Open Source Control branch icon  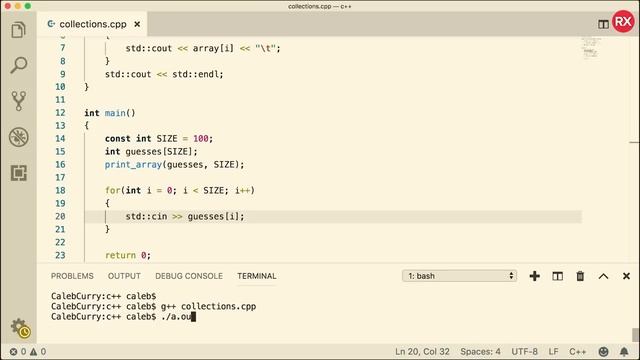18,101
